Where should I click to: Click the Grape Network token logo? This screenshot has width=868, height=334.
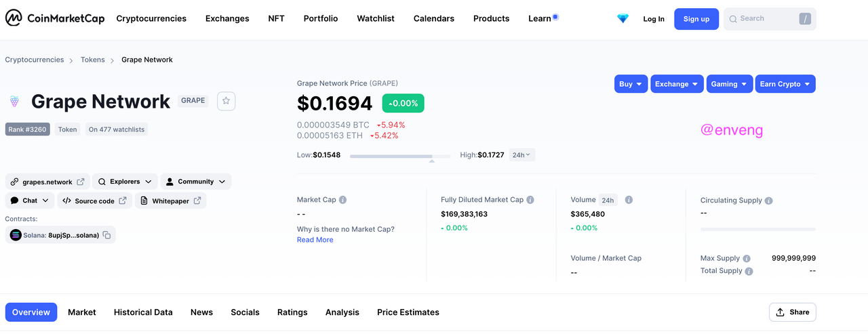coord(14,102)
